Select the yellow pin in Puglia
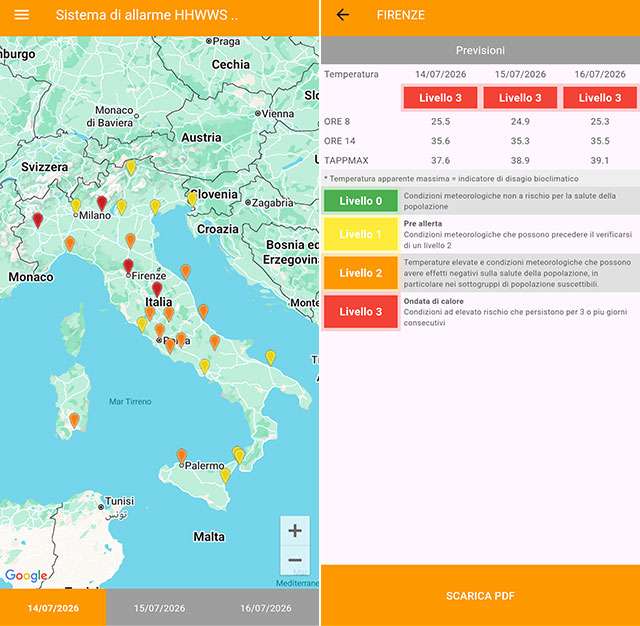The height and width of the screenshot is (626, 640). 270,357
